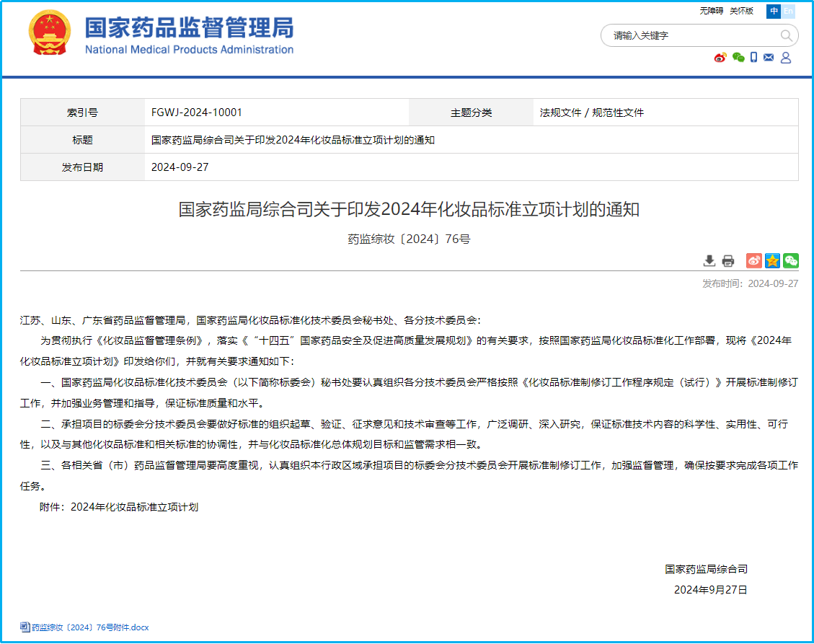Screen dimensions: 814x644
Task: Share to Qzone using star icon
Action: pos(772,261)
